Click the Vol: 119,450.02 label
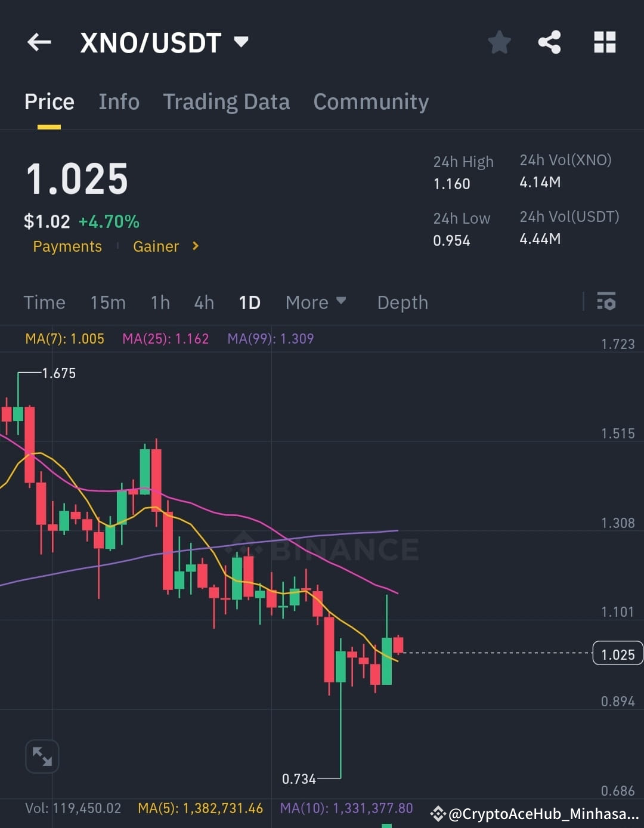Screen dimensions: 644x828 pyautogui.click(x=73, y=808)
